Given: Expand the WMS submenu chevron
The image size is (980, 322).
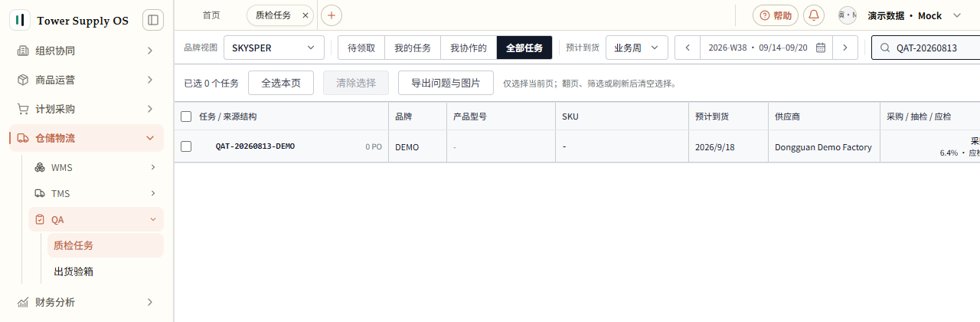Looking at the screenshot, I should click(153, 167).
